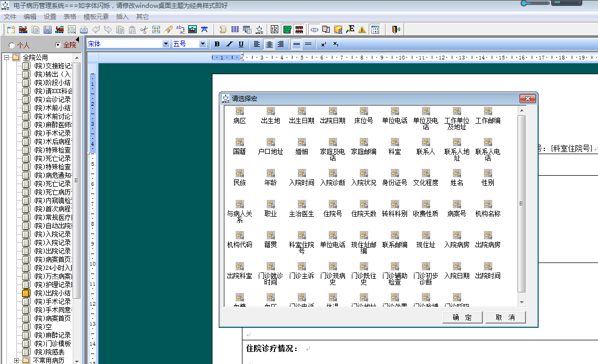Click the superscript x² icon
The width and height of the screenshot is (598, 364).
pyautogui.click(x=323, y=44)
